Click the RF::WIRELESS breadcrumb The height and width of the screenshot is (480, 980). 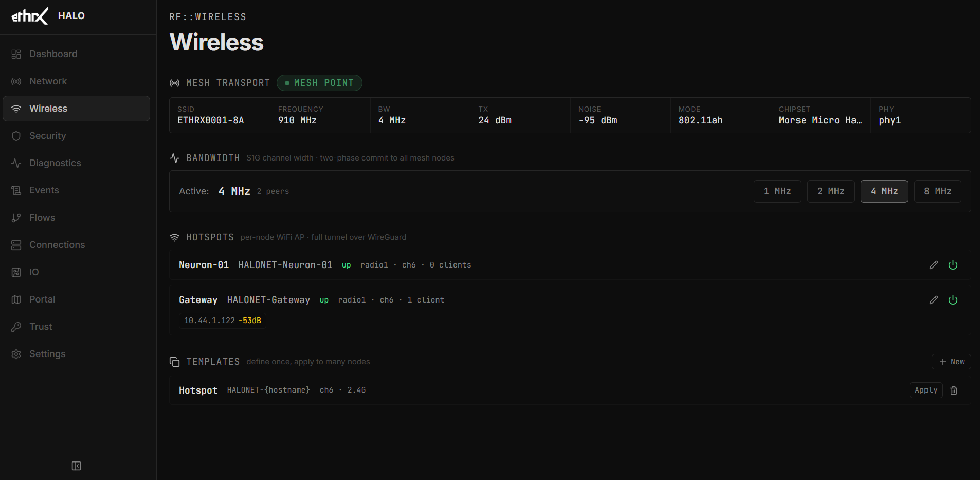208,17
